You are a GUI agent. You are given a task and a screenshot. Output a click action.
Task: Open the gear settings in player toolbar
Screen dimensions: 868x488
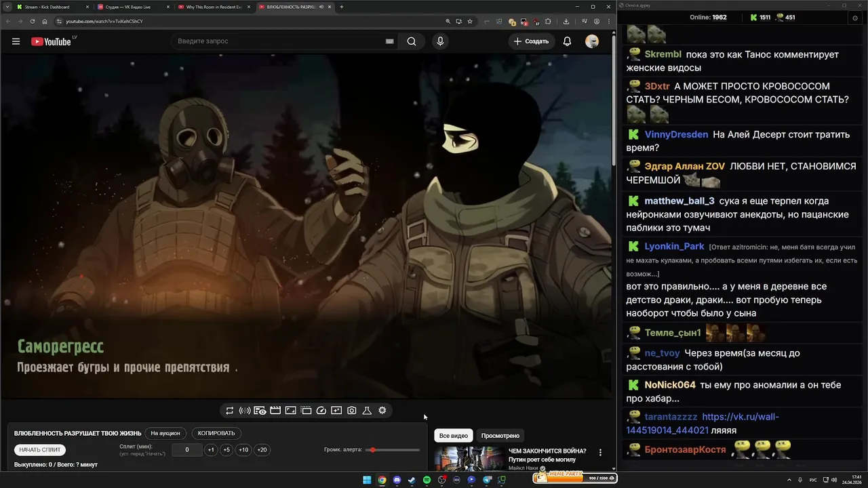pyautogui.click(x=382, y=410)
